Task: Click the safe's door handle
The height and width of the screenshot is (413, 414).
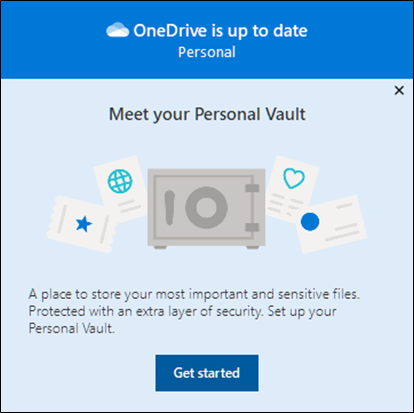Action: tap(170, 208)
